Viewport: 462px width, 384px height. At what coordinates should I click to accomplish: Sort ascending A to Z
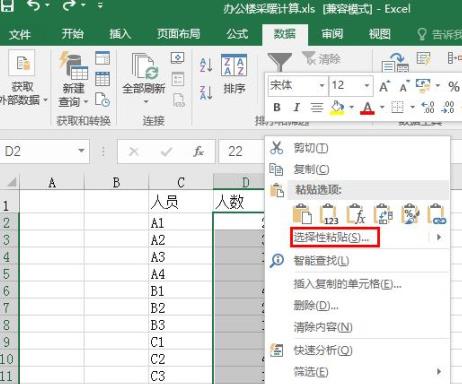(x=206, y=65)
